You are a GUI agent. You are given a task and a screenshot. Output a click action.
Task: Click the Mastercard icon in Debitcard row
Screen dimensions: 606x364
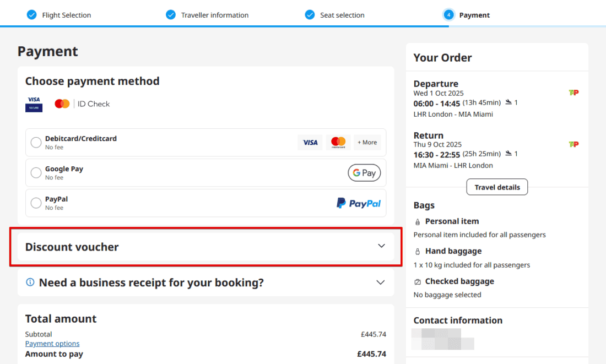[x=338, y=143]
